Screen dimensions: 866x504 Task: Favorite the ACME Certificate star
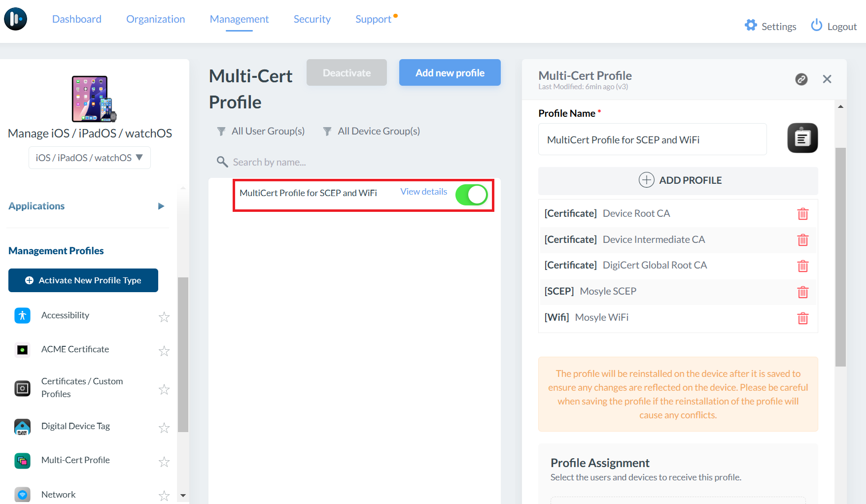(164, 351)
